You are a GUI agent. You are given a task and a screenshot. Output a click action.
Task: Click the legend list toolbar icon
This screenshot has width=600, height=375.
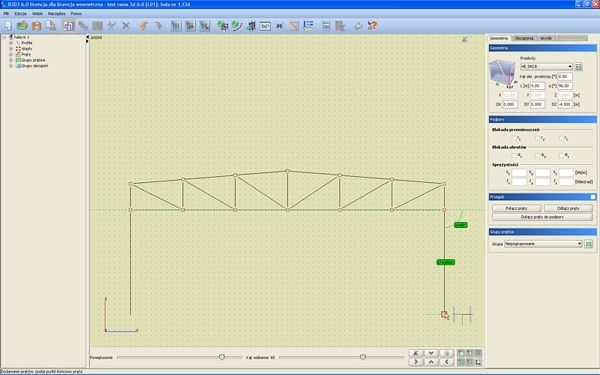(x=308, y=26)
